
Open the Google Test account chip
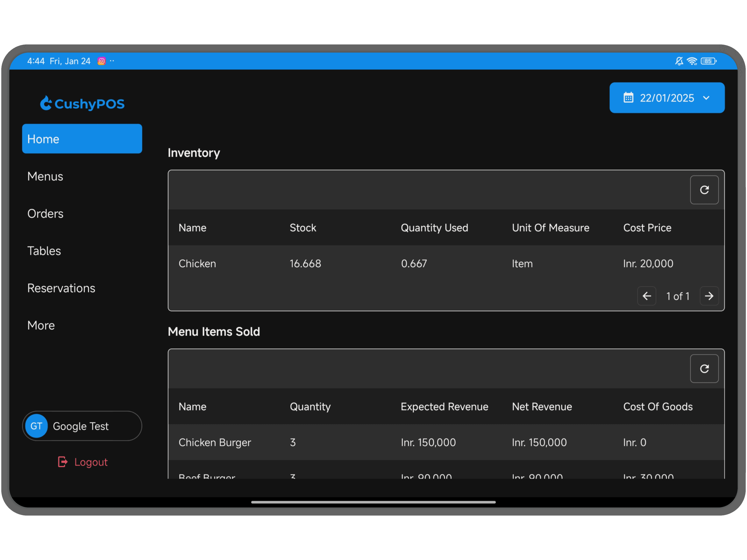point(82,426)
